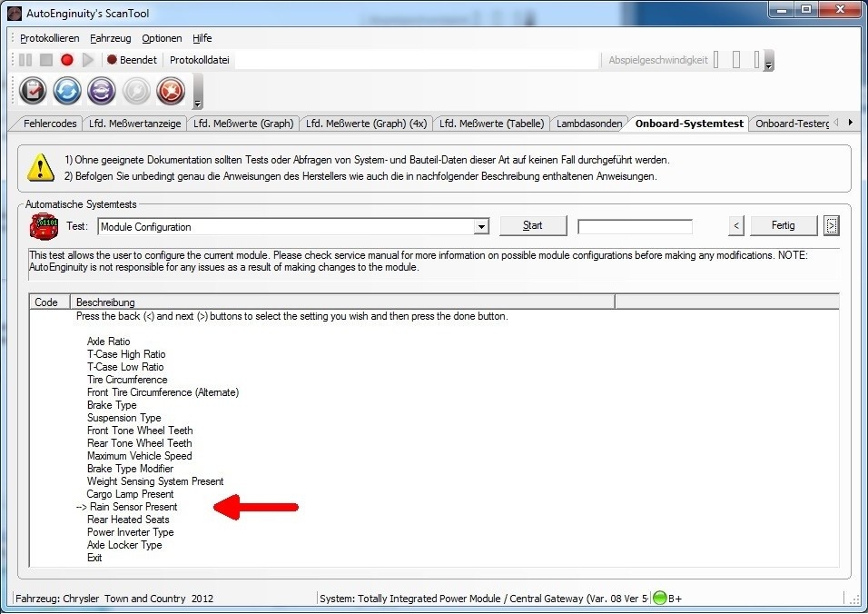The image size is (868, 614).
Task: Click the Brake Type Modifier entry
Action: click(130, 469)
